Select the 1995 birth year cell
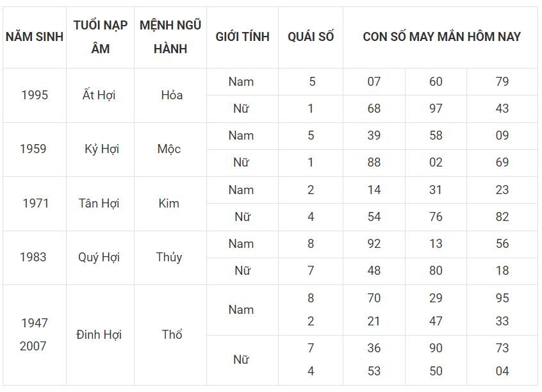 35,95
